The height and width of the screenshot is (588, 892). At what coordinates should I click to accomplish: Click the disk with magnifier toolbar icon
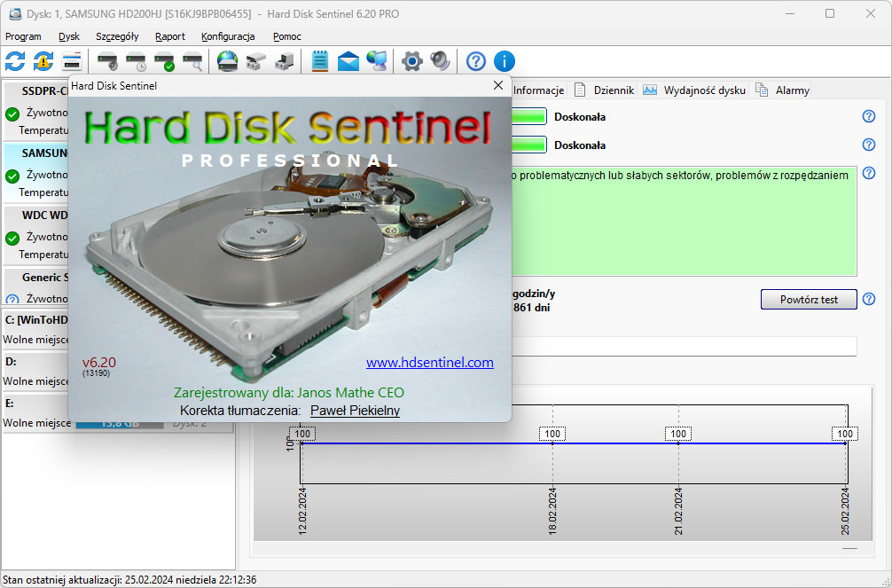click(x=192, y=61)
